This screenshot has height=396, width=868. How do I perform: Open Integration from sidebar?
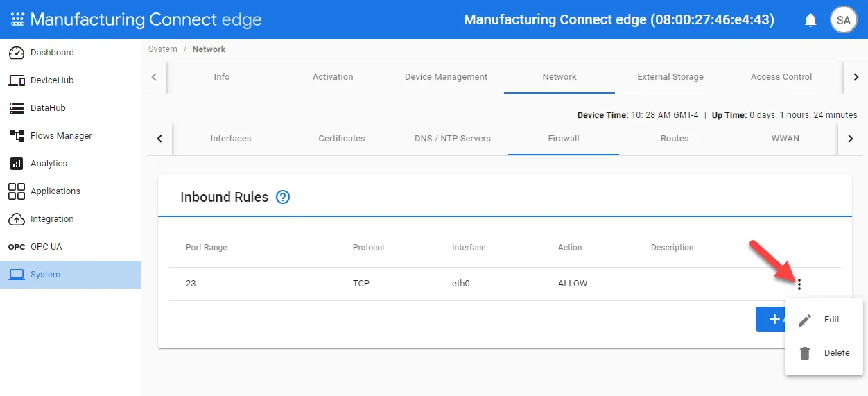(x=70, y=219)
